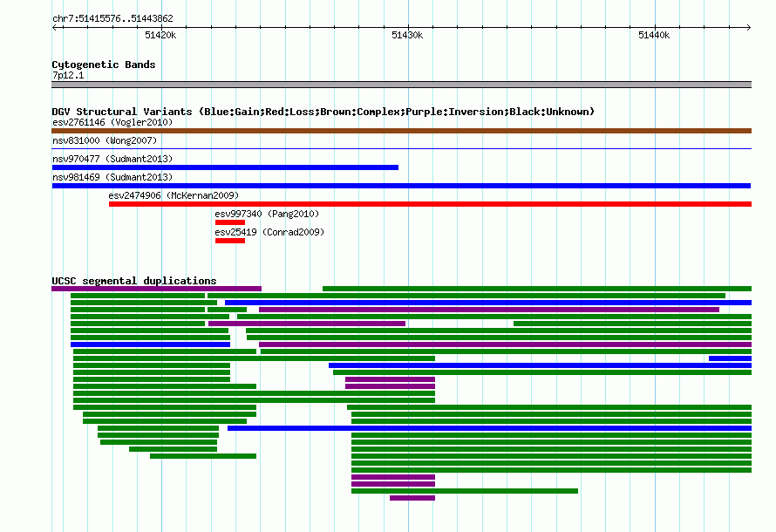Open the esv2761146 (Vogler2010) label
Image resolution: width=776 pixels, height=532 pixels.
[x=112, y=122]
